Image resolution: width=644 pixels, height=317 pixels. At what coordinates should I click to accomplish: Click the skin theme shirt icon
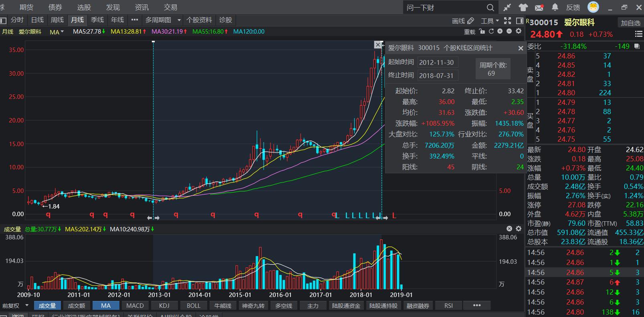523,7
